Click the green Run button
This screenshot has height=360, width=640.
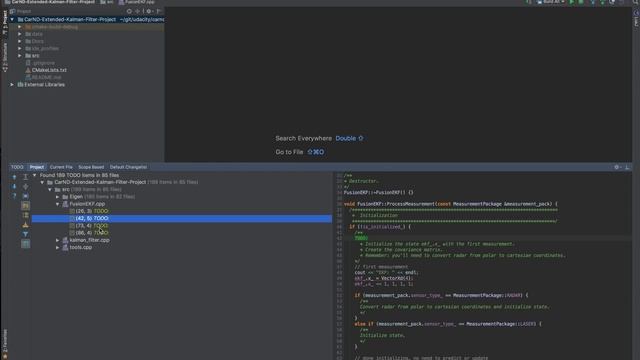571,2
